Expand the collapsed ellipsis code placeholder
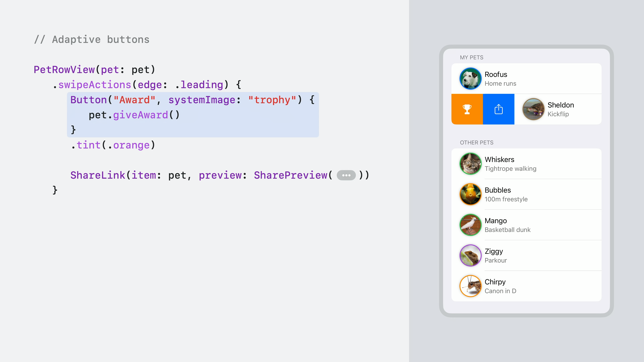The width and height of the screenshot is (644, 362). click(x=346, y=175)
